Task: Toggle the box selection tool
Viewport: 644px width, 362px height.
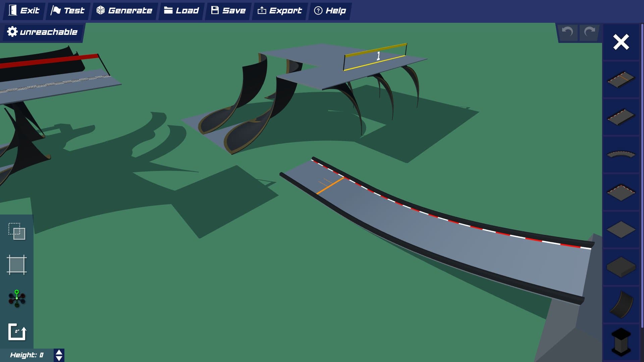Action: point(17,265)
